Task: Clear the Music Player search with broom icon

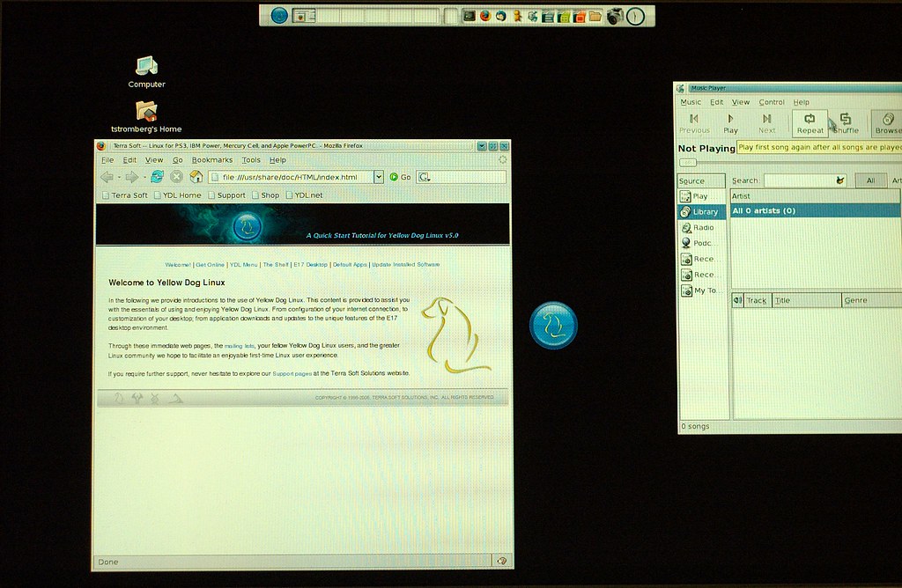Action: coord(840,180)
